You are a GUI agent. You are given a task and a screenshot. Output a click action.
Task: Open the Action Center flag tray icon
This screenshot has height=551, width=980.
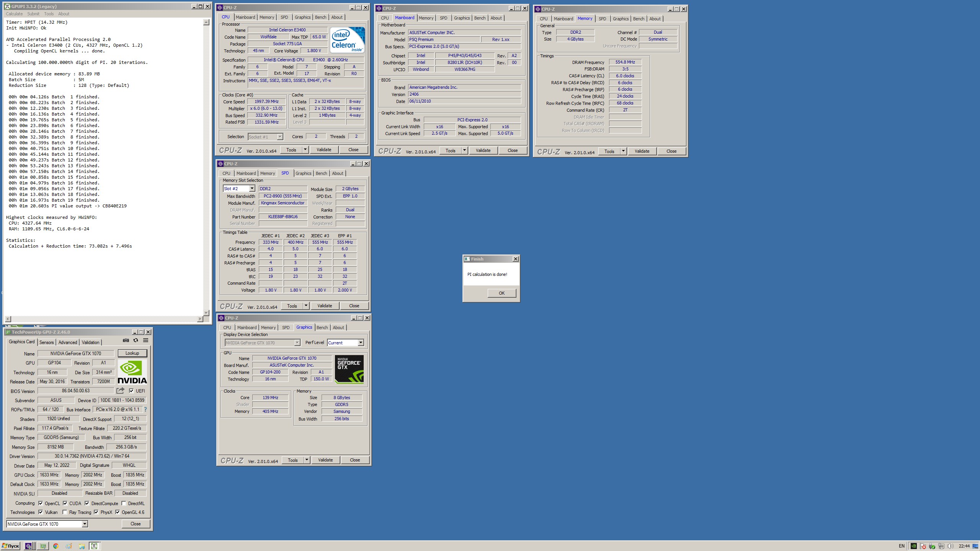coord(923,546)
